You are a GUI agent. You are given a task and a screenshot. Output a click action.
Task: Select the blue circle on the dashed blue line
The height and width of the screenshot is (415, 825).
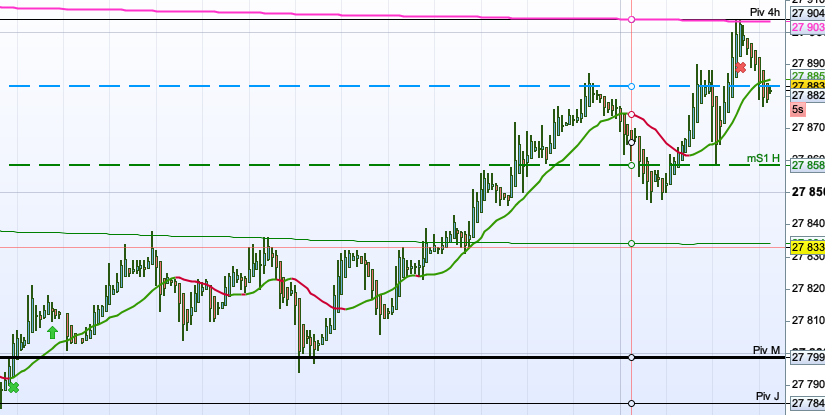[631, 86]
